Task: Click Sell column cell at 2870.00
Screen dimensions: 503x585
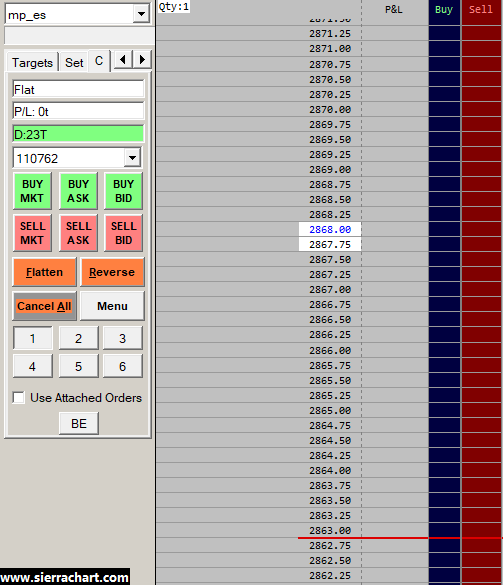Action: pyautogui.click(x=481, y=110)
